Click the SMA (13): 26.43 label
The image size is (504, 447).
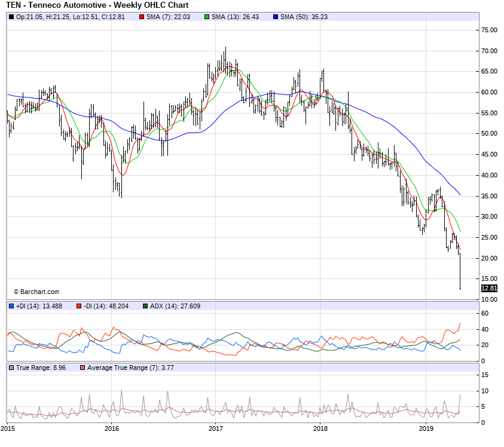(235, 17)
